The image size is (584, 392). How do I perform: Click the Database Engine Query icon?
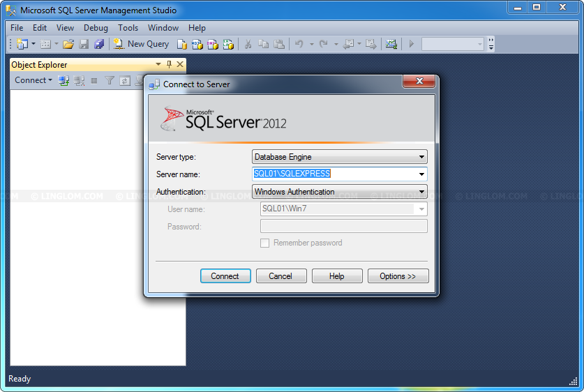click(x=181, y=44)
